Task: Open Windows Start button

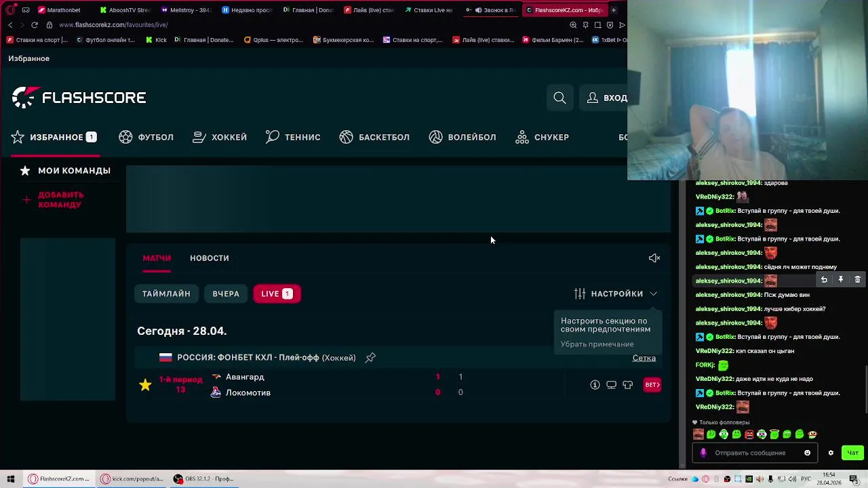Action: coord(11,479)
